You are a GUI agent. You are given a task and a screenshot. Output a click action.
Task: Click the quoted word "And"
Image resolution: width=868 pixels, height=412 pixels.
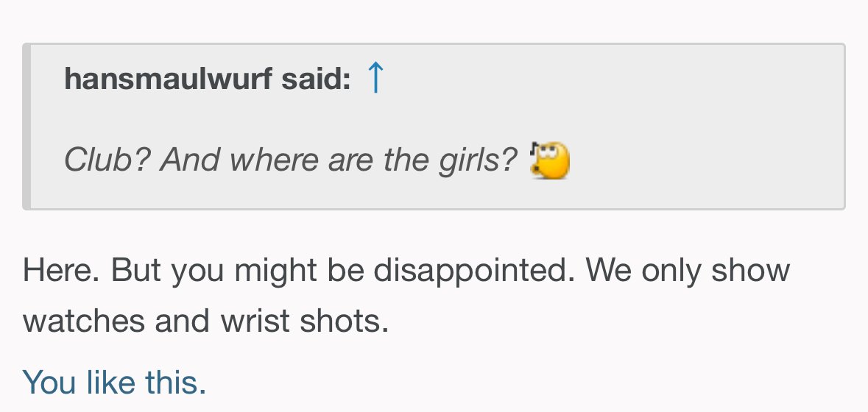191,160
